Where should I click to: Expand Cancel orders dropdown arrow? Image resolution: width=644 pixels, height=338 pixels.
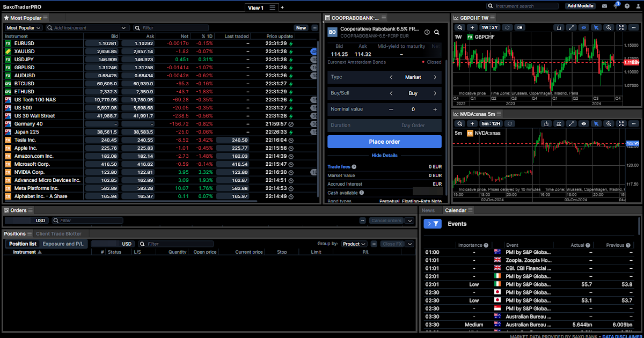click(409, 221)
